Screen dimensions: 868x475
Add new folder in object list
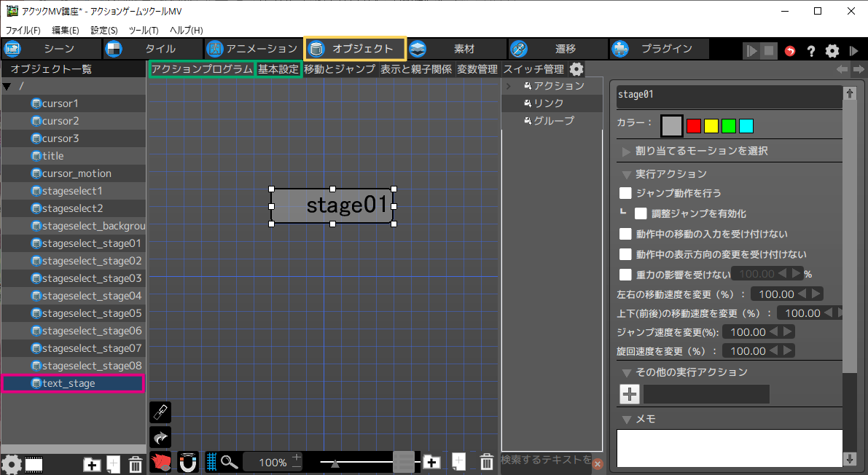[92, 464]
